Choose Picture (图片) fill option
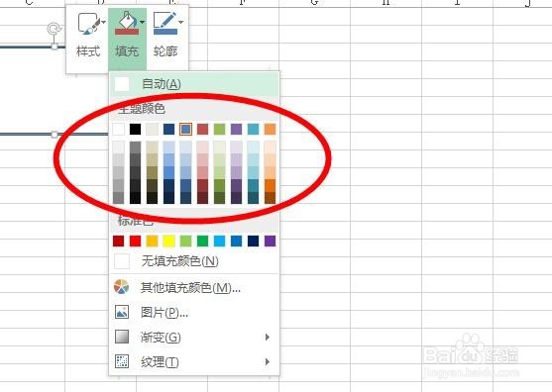 [x=194, y=312]
